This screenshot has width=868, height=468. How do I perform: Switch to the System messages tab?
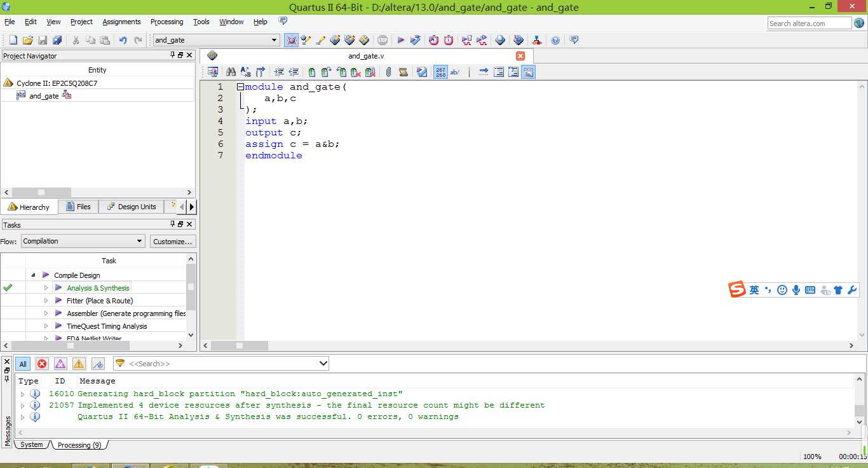point(32,445)
